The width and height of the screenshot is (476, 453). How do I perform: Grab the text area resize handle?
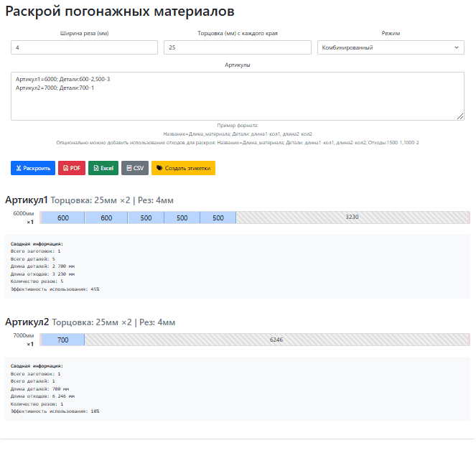460,116
